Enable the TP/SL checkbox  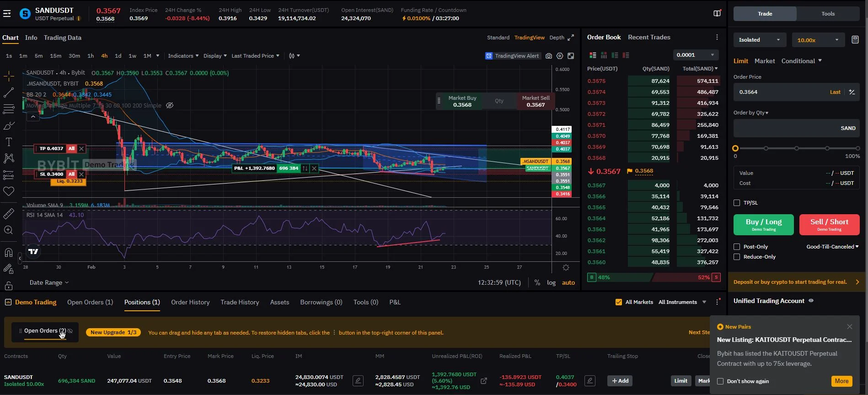tap(737, 203)
